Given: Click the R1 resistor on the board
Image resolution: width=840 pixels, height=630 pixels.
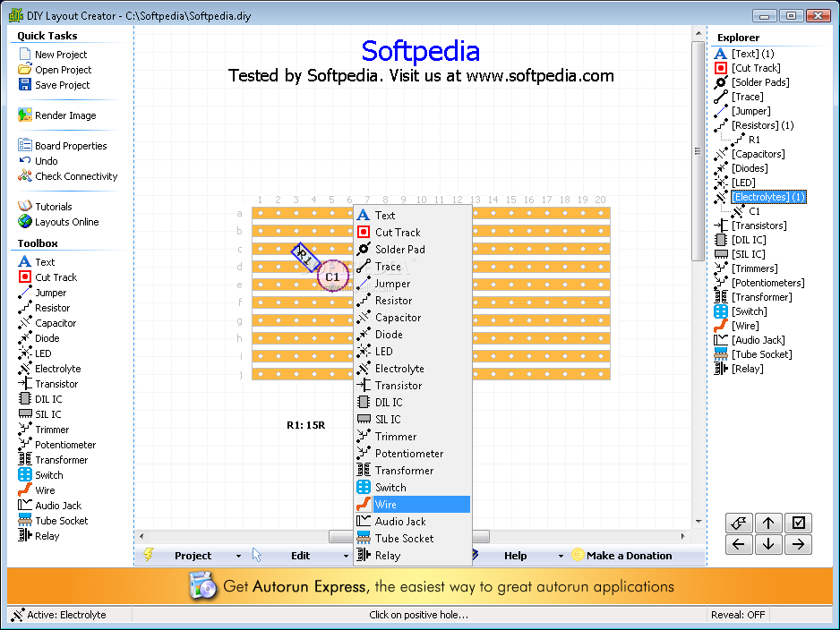Looking at the screenshot, I should [x=305, y=258].
